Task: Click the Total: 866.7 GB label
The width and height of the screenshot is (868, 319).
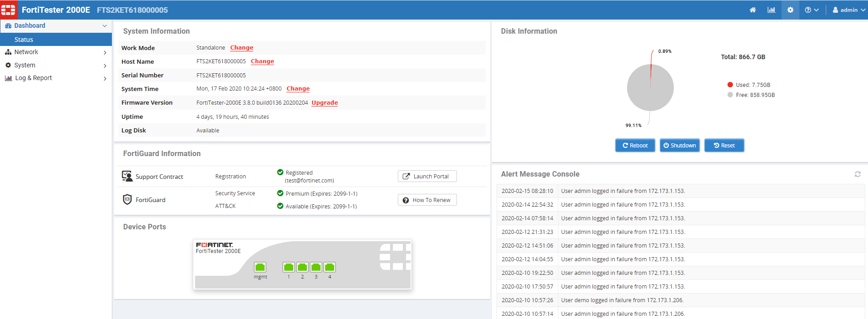Action: (x=743, y=57)
